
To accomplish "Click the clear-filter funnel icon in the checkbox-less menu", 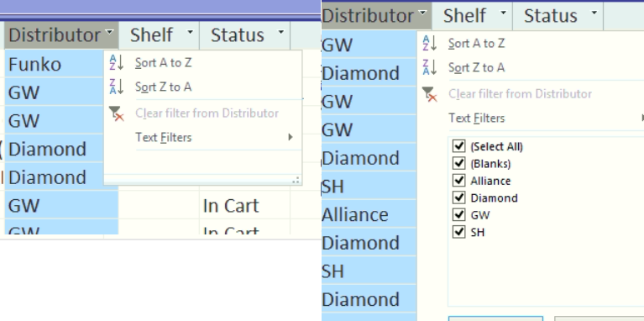I will point(117,113).
